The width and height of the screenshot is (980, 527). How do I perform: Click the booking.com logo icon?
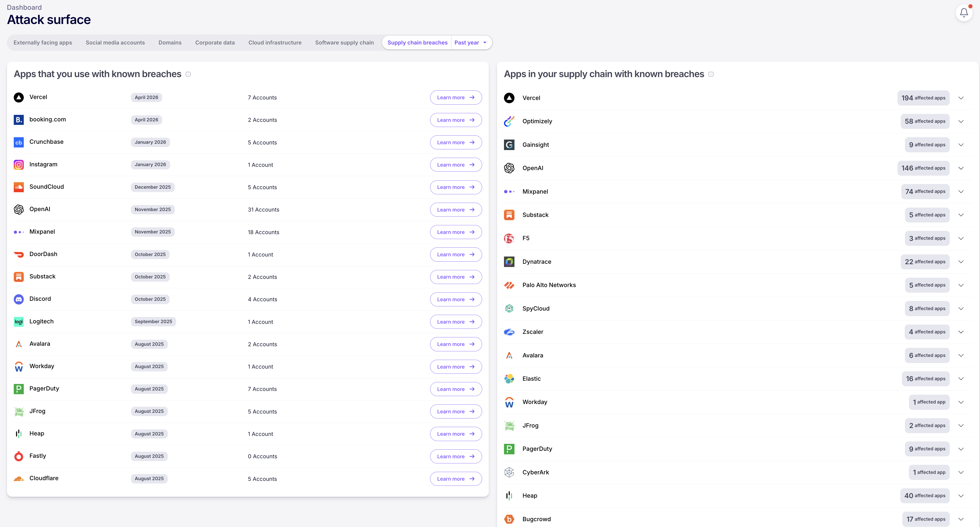pos(19,120)
